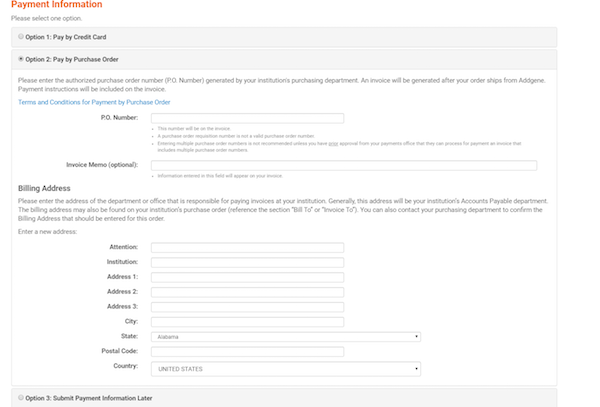
Task: Select Option 2: Pay by Purchase Order radio
Action: click(21, 59)
